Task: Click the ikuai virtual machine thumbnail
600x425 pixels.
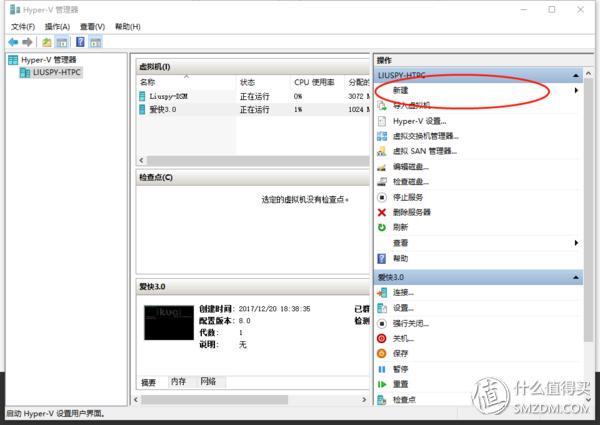Action: tap(169, 322)
